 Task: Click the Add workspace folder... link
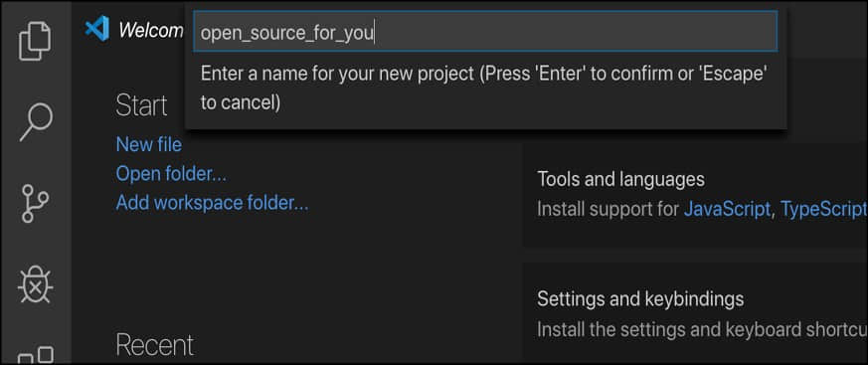[212, 203]
